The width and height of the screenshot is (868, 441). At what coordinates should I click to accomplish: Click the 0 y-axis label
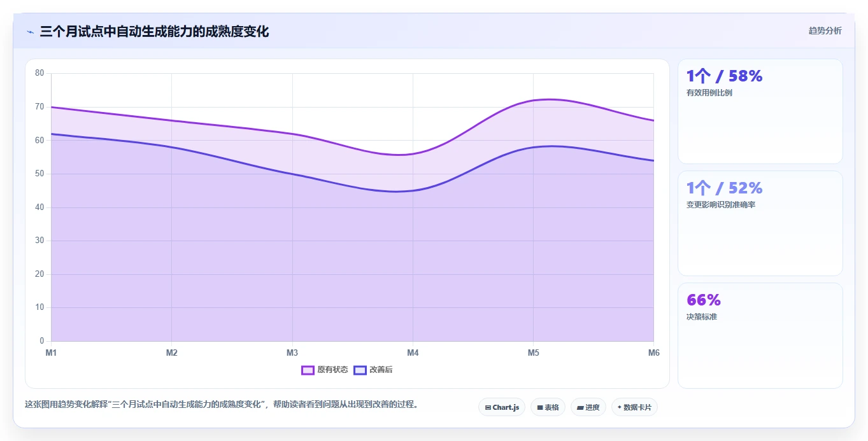[42, 341]
